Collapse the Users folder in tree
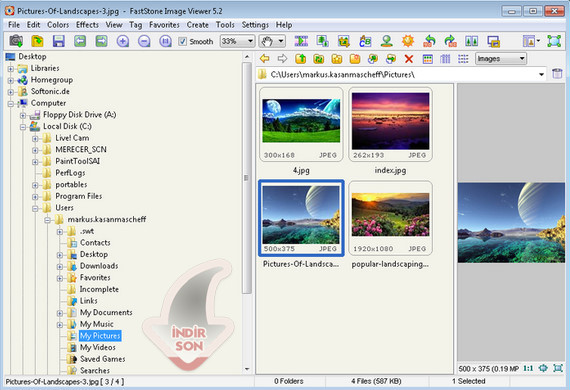 click(35, 208)
